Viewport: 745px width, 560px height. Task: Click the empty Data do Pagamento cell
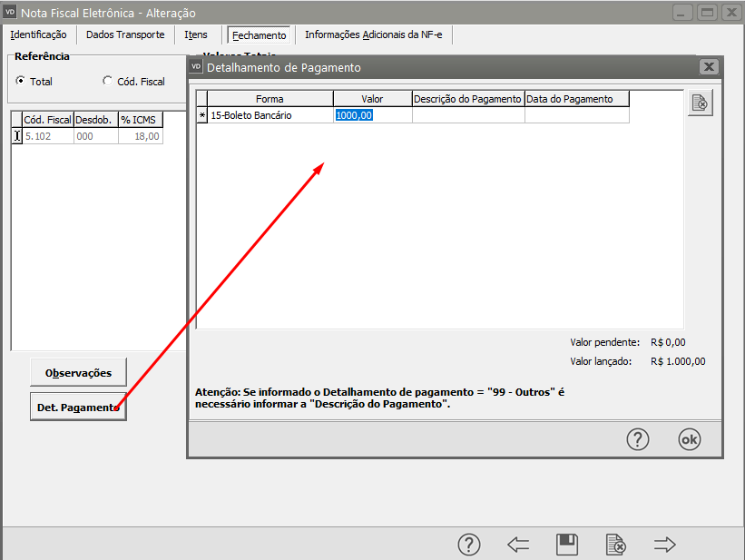[x=576, y=115]
